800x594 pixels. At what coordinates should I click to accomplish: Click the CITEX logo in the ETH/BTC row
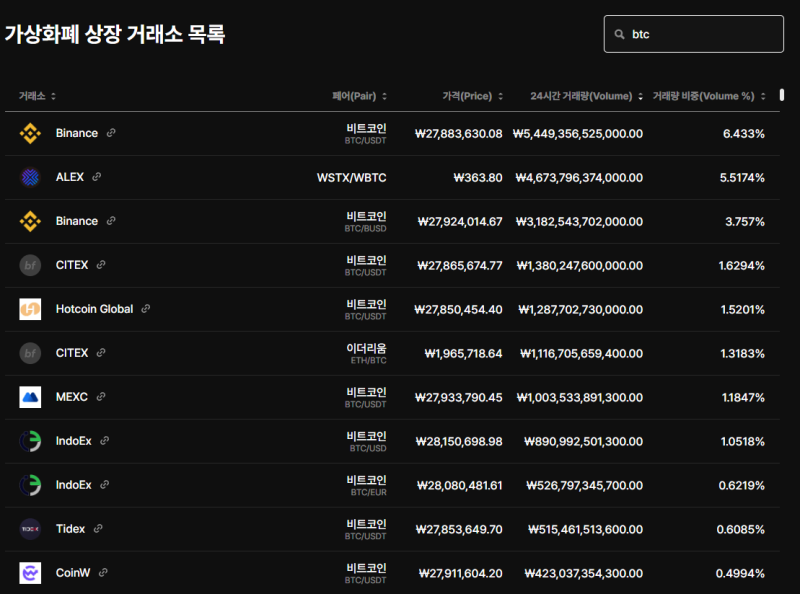(x=30, y=353)
